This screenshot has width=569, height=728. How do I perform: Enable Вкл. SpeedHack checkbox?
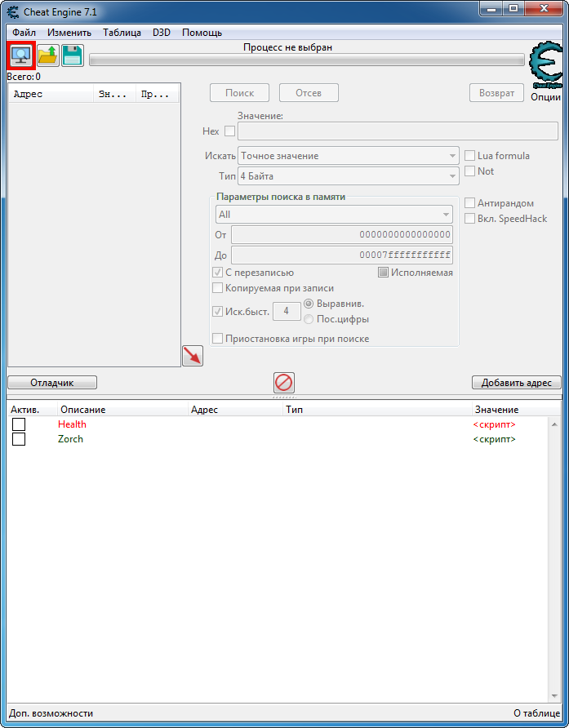pyautogui.click(x=469, y=218)
